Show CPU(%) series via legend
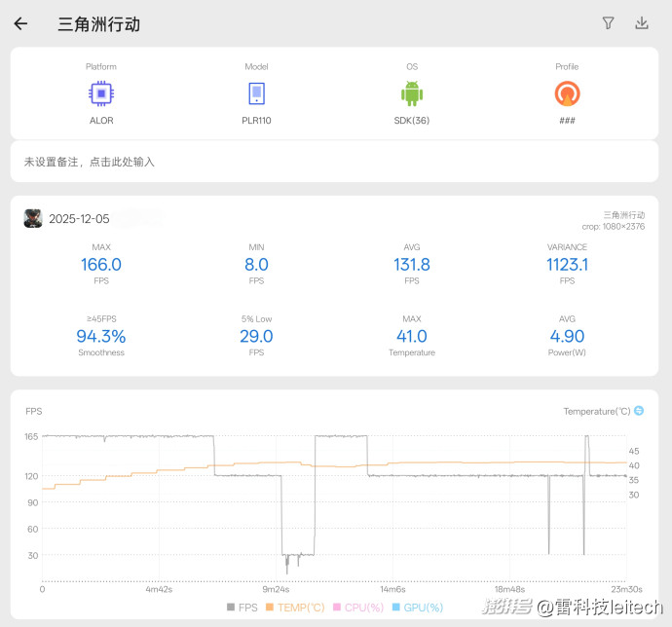 pyautogui.click(x=358, y=608)
